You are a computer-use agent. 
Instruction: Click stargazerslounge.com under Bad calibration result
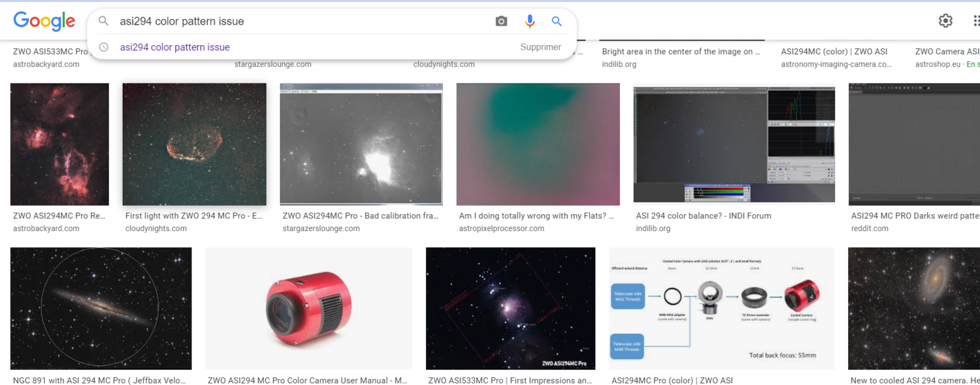point(321,228)
